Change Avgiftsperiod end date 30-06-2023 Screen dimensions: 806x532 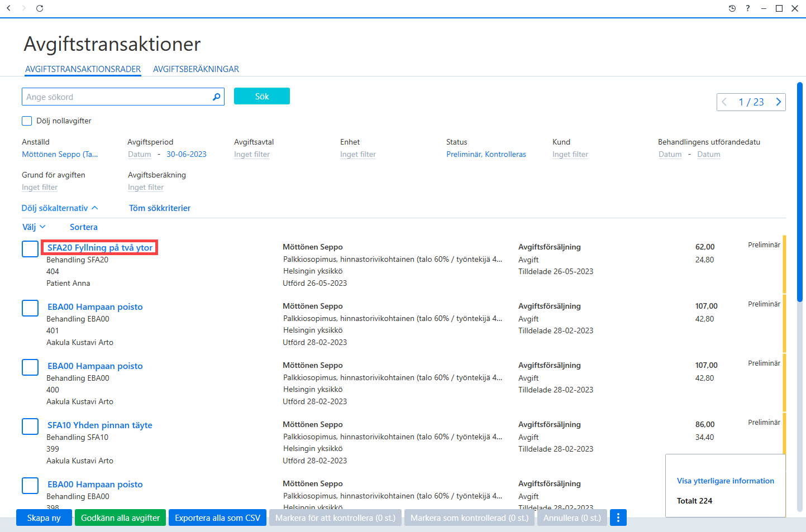(187, 154)
